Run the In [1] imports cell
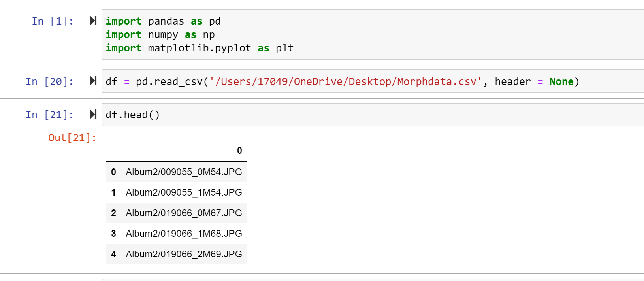Viewport: 644px width, 281px height. click(93, 21)
